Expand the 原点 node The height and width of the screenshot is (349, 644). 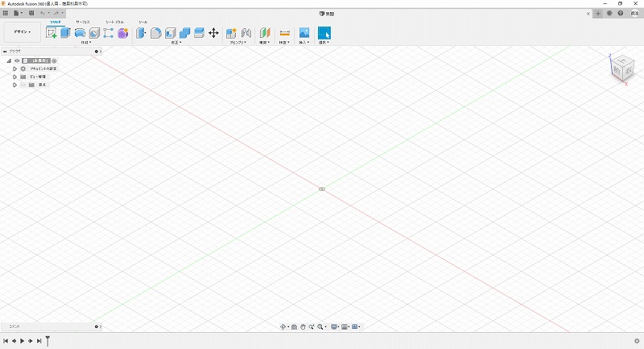(x=14, y=85)
